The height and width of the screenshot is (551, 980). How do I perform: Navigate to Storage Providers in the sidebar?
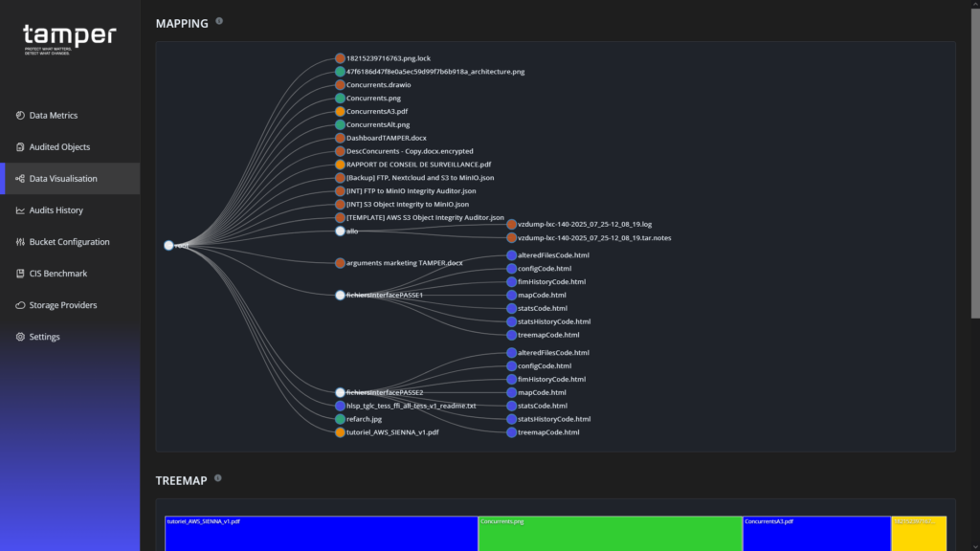pos(20,304)
